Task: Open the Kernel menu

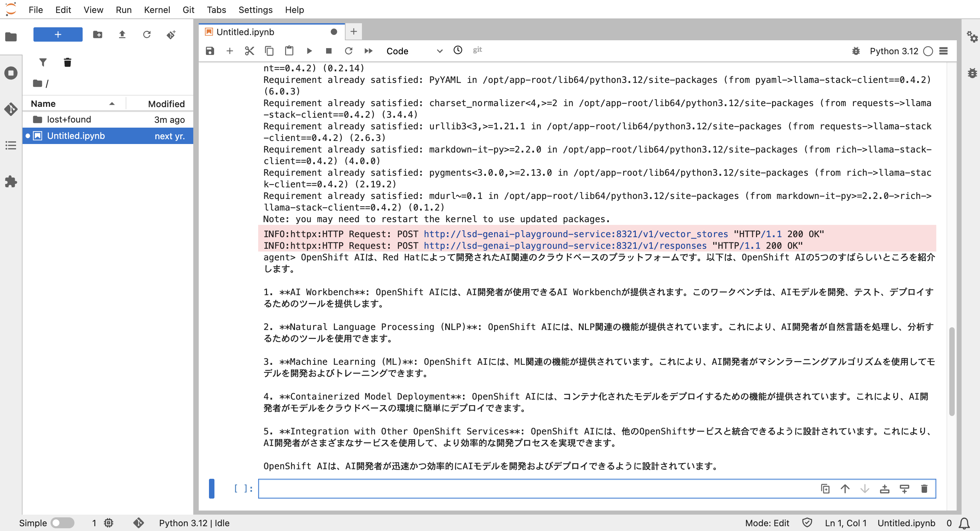Action: tap(157, 10)
